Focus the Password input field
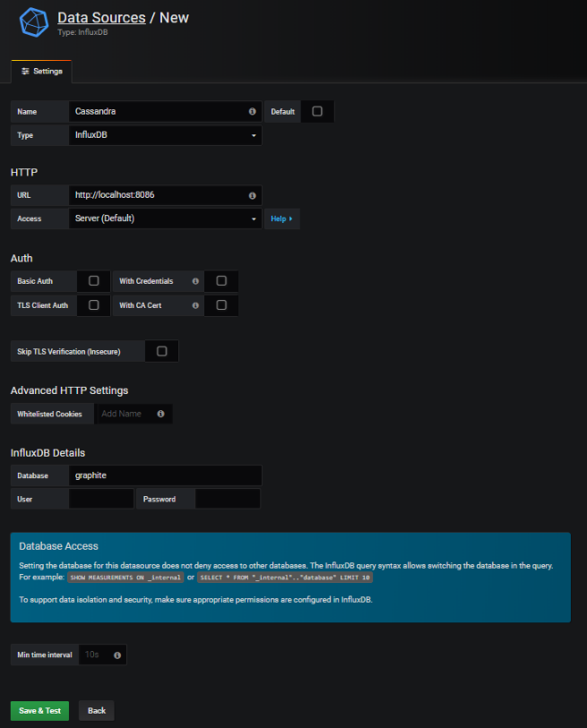This screenshot has height=728, width=587. pyautogui.click(x=228, y=499)
